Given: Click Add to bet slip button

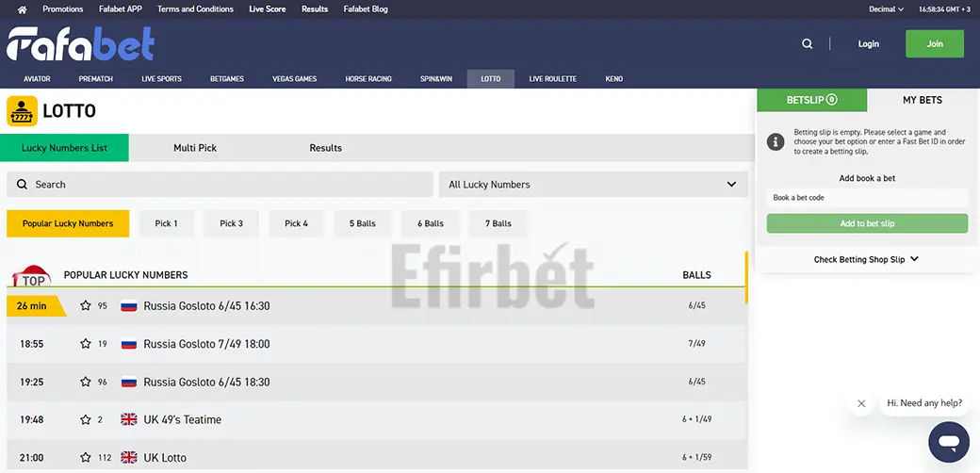Looking at the screenshot, I should (x=867, y=223).
